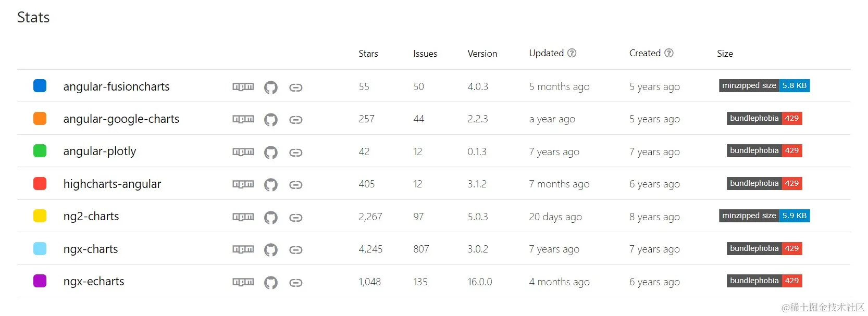Click the Stars column header
The image size is (868, 316).
(x=368, y=53)
